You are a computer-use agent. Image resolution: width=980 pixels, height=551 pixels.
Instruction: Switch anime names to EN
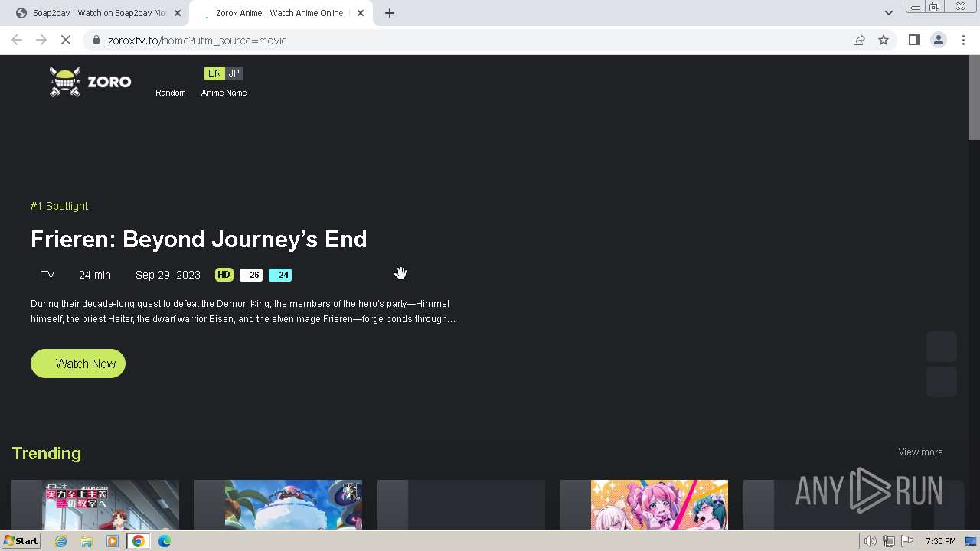[214, 73]
